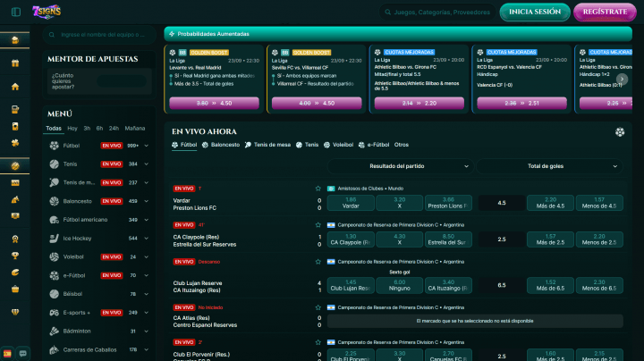
Task: Expand the Baloncesto menu row chevron
Action: tap(146, 201)
